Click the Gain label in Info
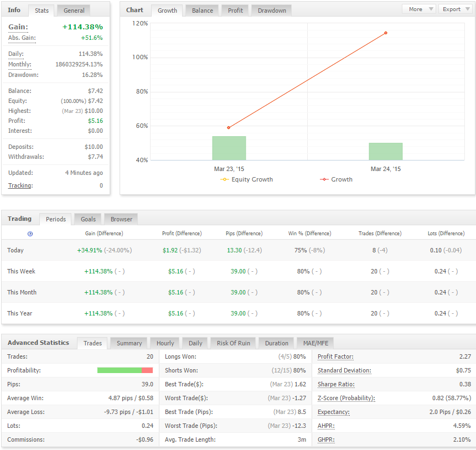 point(18,27)
